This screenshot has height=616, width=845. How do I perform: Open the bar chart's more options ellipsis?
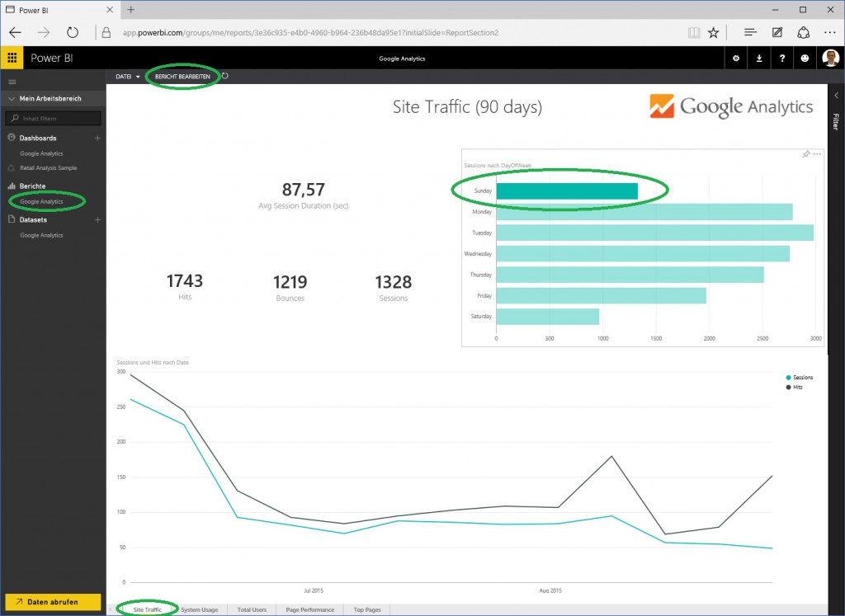point(818,154)
